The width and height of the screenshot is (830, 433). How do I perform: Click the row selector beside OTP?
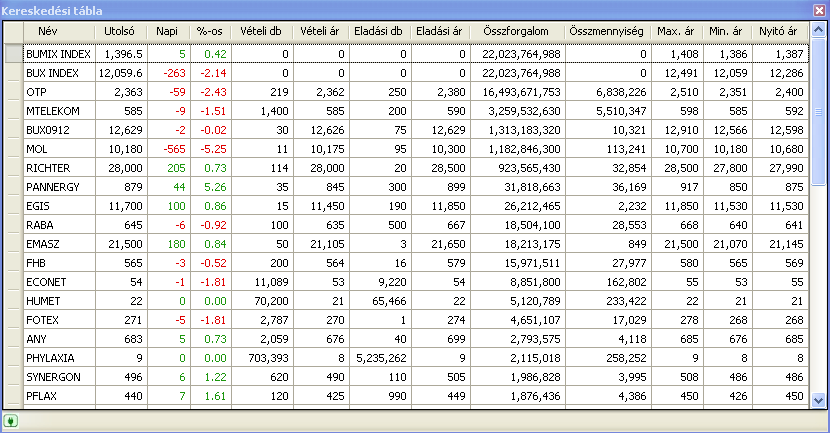tap(13, 92)
